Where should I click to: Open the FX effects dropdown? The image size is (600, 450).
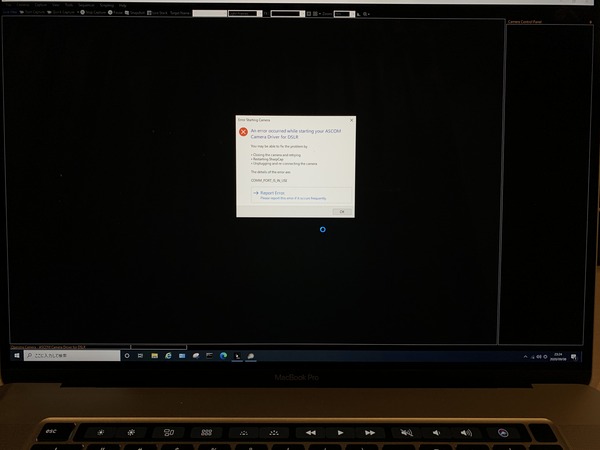(288, 13)
